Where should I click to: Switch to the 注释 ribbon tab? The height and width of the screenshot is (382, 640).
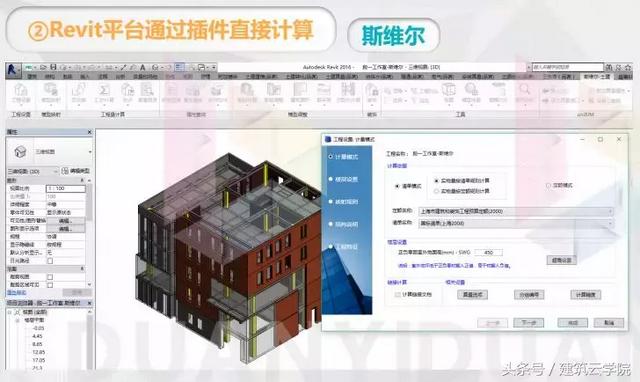pyautogui.click(x=103, y=76)
